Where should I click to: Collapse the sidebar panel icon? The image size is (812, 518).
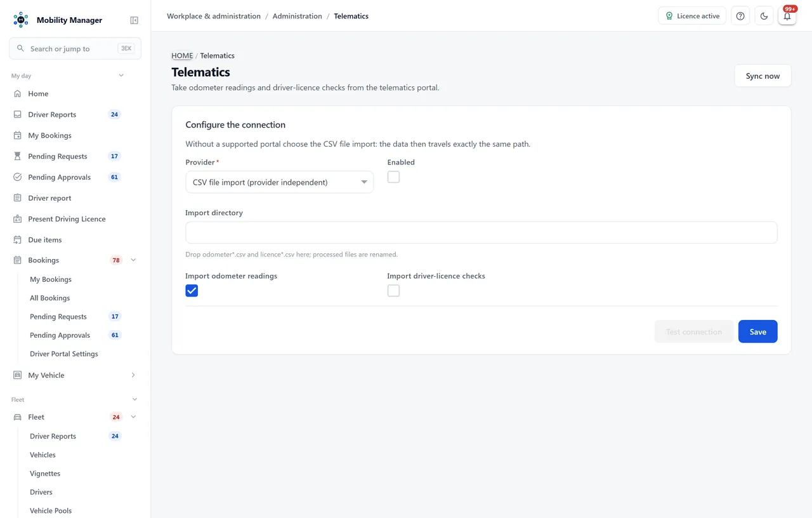pos(134,20)
